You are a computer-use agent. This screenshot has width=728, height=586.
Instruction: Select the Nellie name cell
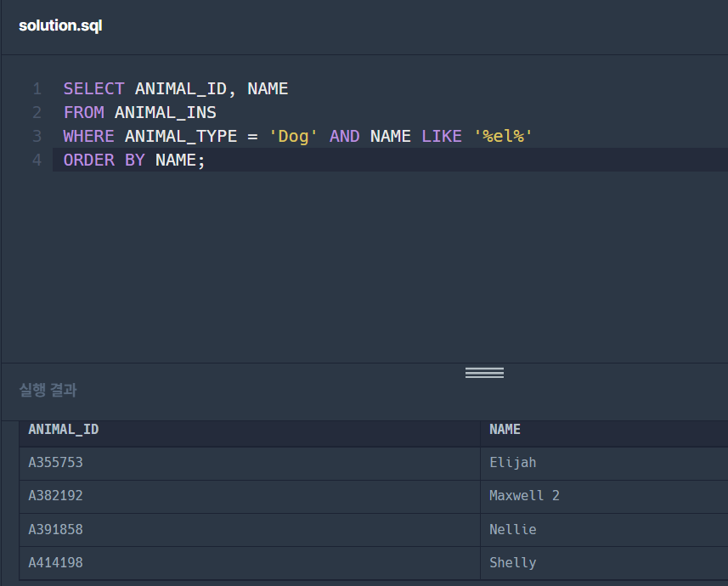604,530
